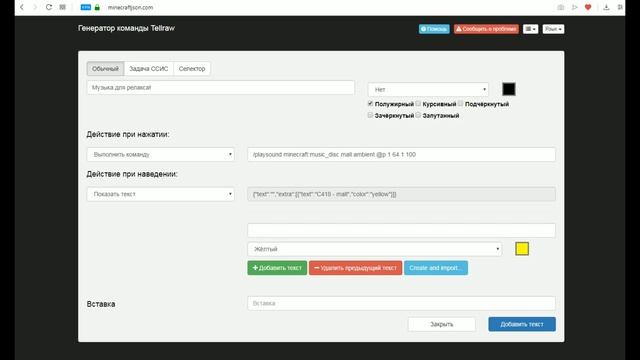Click the browser forward arrow
This screenshot has width=640, height=360.
click(x=35, y=7)
